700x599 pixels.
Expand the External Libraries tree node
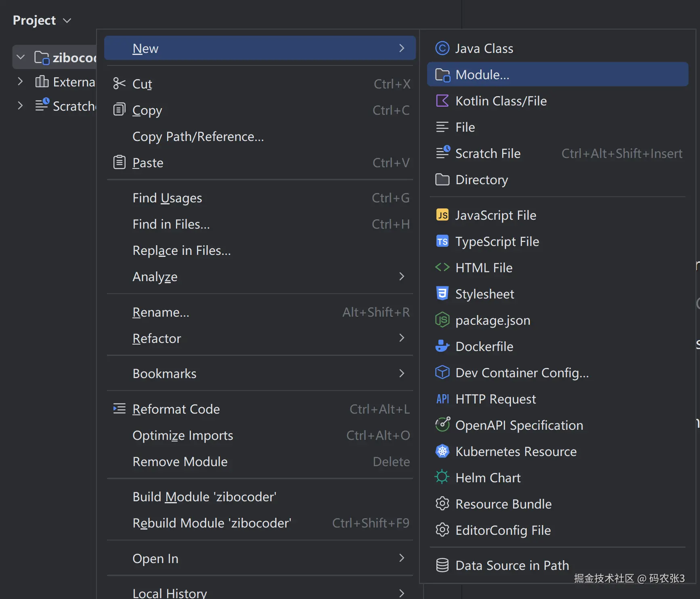tap(21, 82)
